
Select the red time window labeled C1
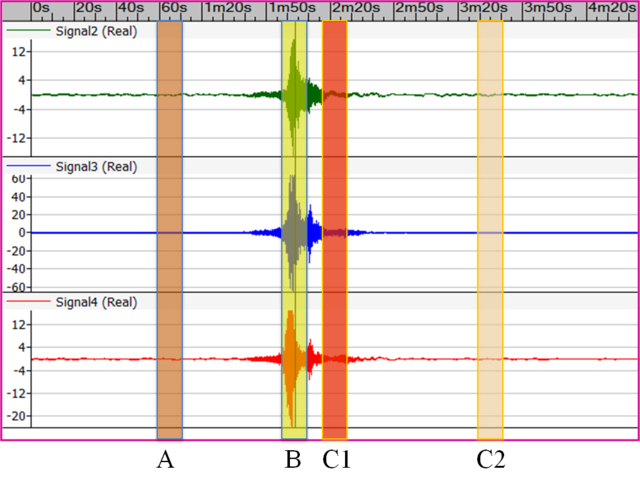click(x=335, y=230)
